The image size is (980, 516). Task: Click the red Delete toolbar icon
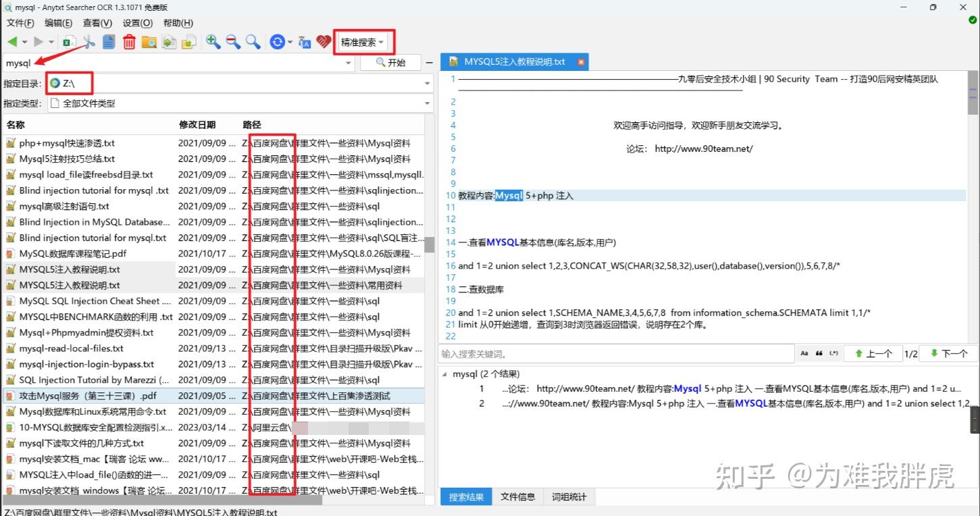click(x=128, y=41)
